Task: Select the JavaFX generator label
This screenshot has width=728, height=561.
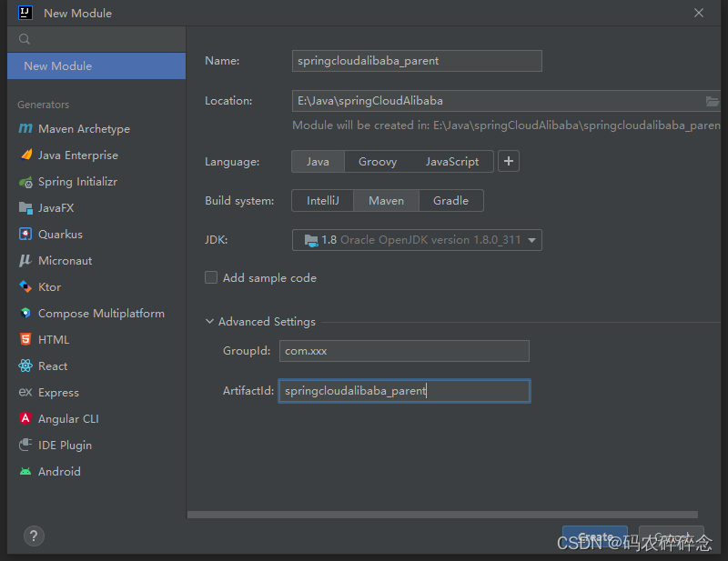Action: (56, 208)
